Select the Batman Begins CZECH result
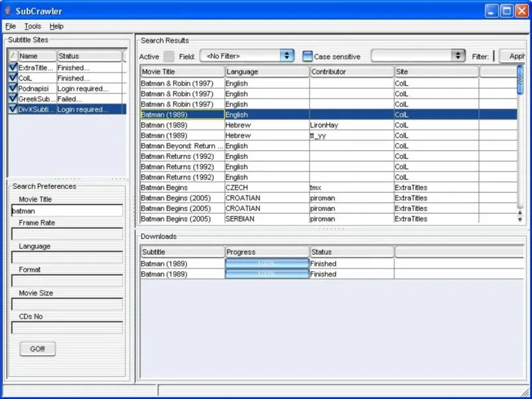Image resolution: width=532 pixels, height=399 pixels. pos(329,188)
